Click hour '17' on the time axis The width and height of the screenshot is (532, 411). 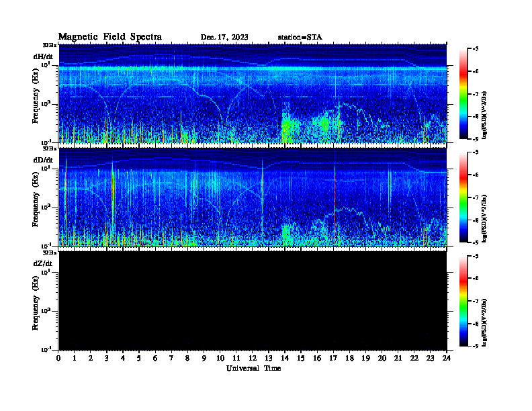click(x=333, y=358)
